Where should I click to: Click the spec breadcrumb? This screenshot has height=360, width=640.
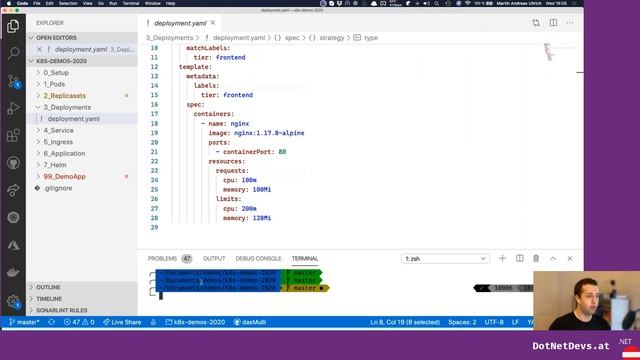coord(292,38)
